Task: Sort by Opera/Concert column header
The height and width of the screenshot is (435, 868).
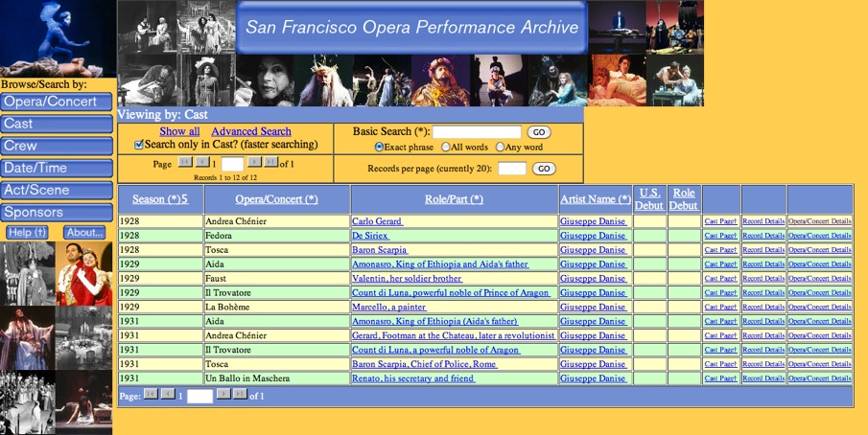Action: [x=277, y=199]
